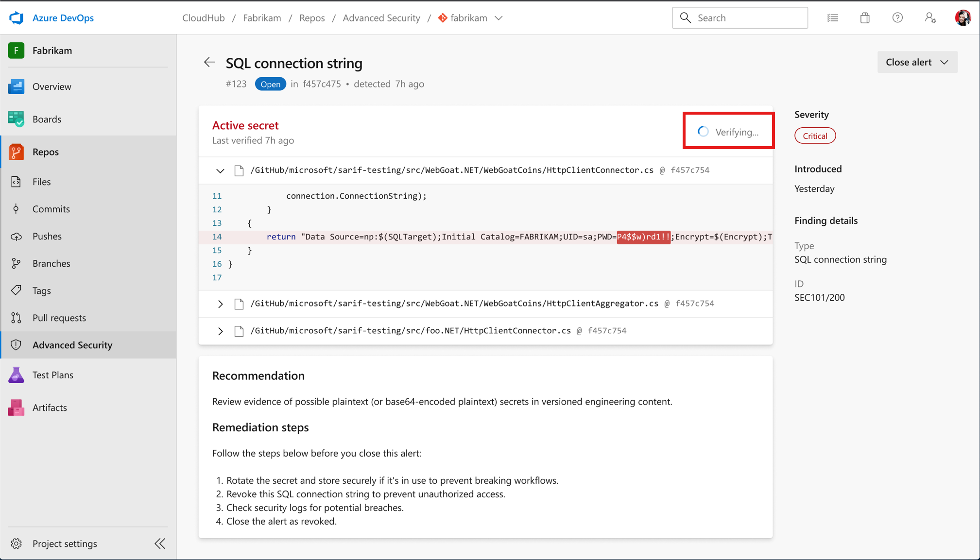Open the work items list icon
This screenshot has width=980, height=560.
point(833,18)
